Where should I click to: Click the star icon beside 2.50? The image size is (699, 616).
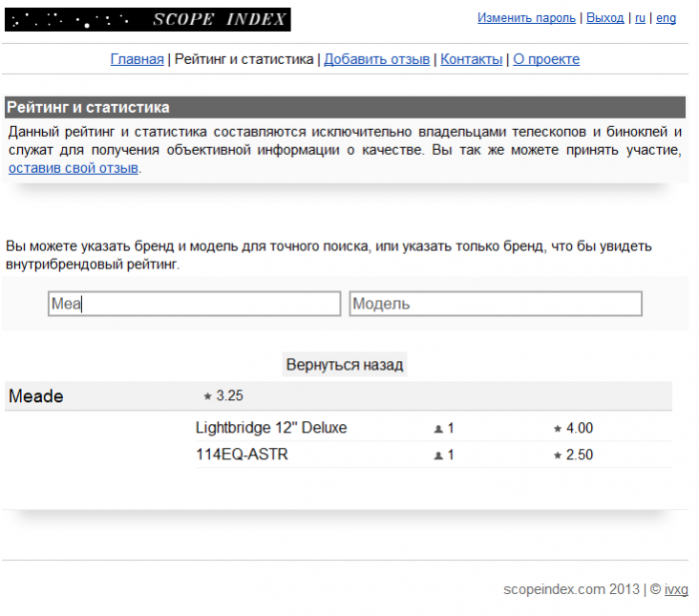coord(557,455)
